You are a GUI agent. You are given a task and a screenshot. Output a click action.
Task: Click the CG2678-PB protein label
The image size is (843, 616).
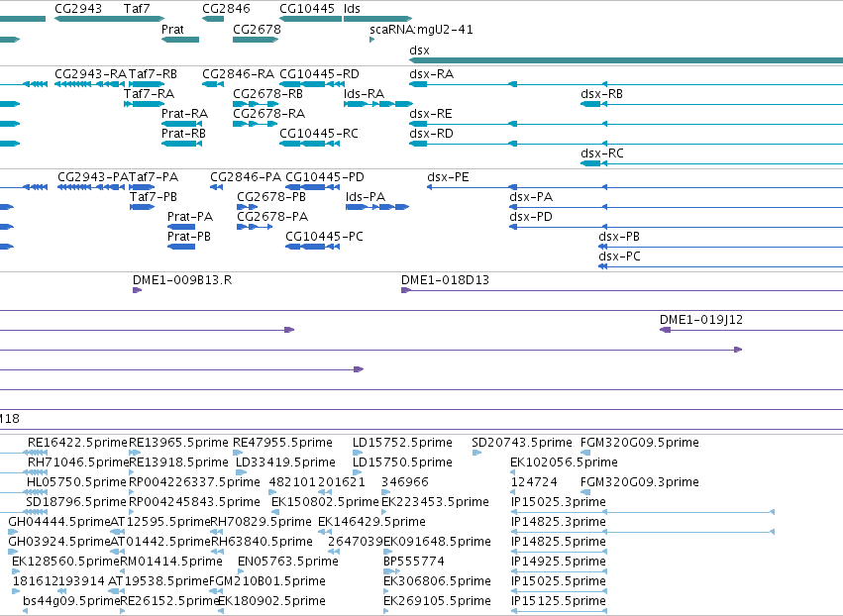[x=271, y=197]
